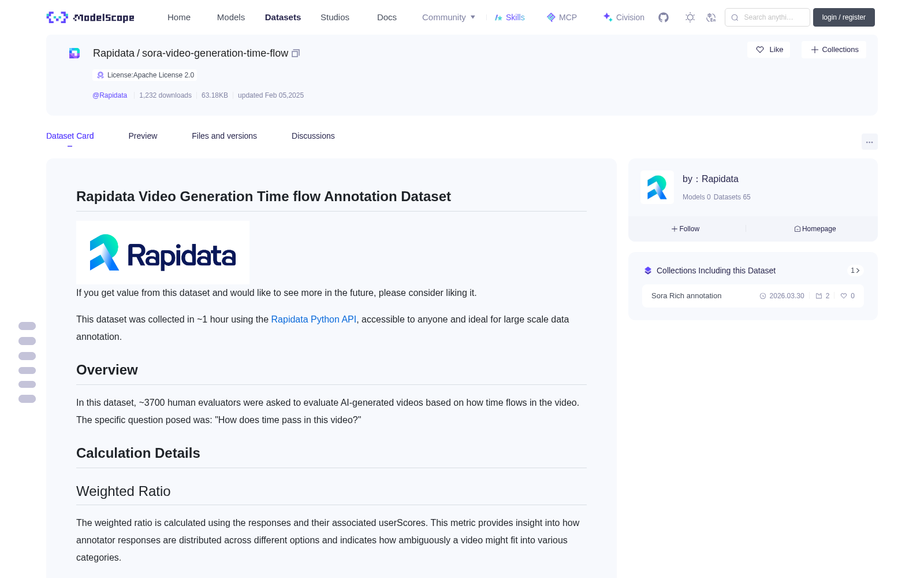Switch language with the translate icon
The height and width of the screenshot is (578, 924).
point(711,17)
